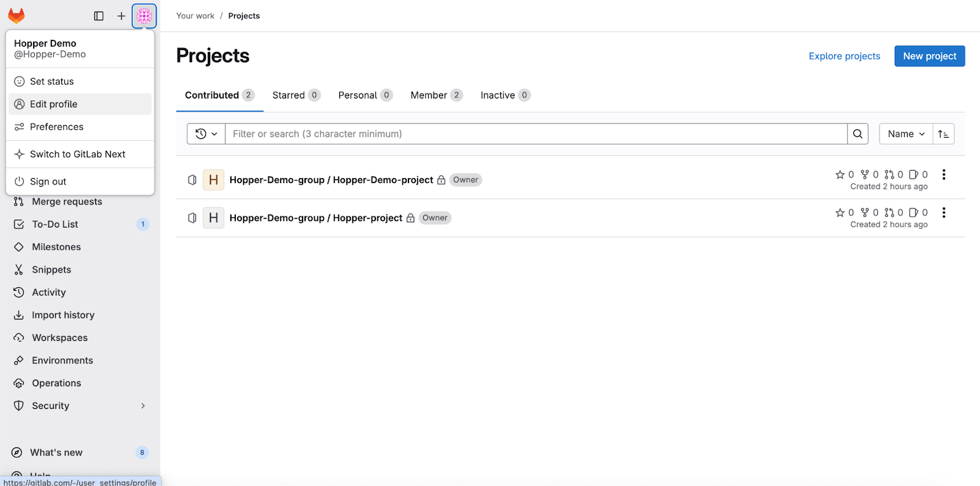Open the recent searches history dropdown

tap(206, 133)
